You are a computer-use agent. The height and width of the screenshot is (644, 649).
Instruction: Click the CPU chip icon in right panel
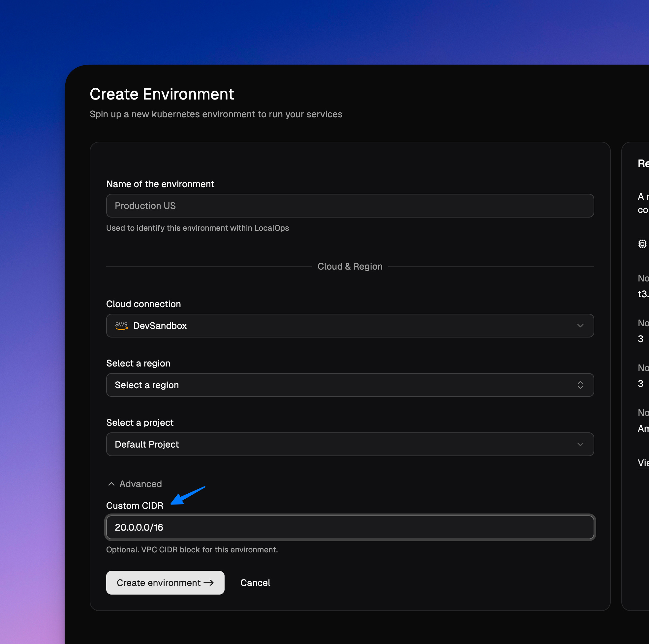[x=642, y=244]
